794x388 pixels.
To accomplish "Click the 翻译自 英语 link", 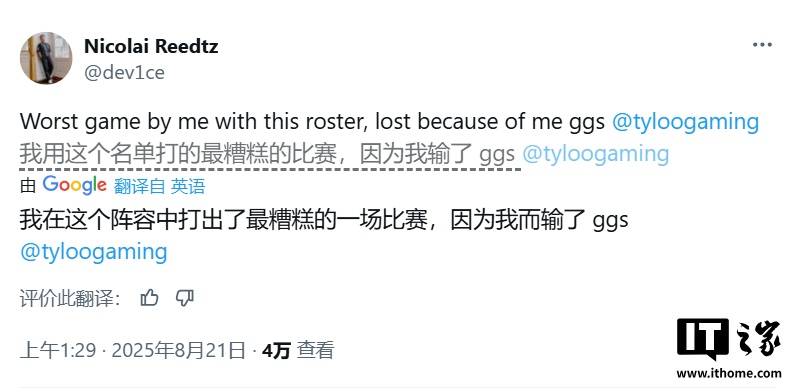I will pos(160,186).
